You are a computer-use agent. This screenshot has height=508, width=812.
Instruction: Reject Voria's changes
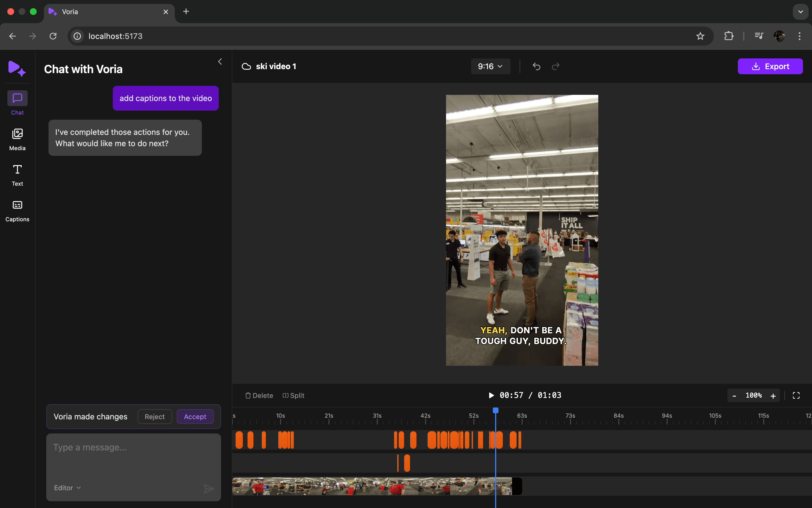point(155,417)
